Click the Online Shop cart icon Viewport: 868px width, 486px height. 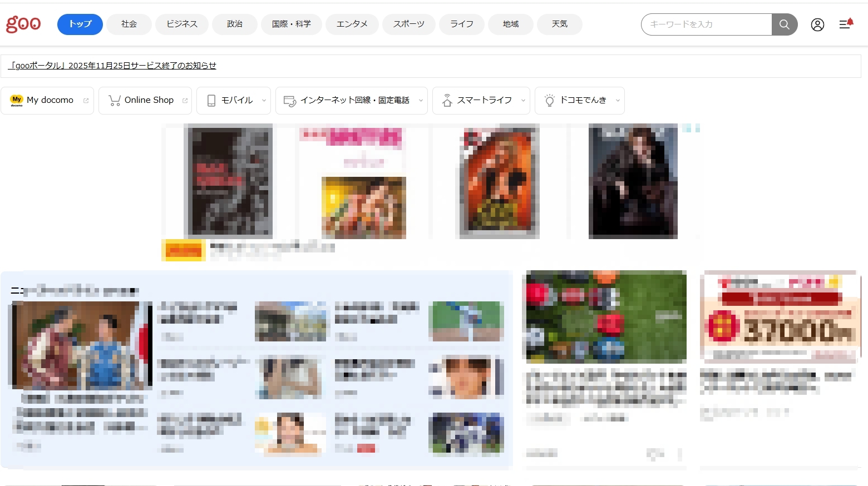tap(115, 101)
